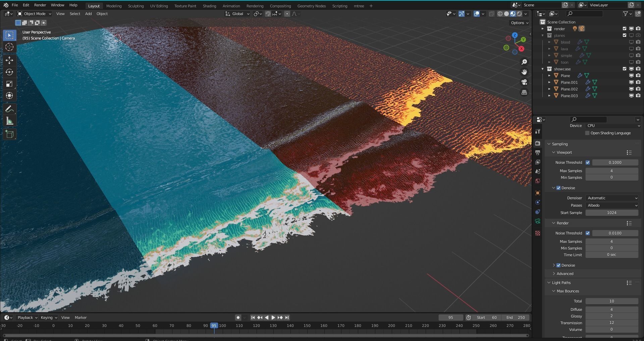Viewport: 644px width, 341px height.
Task: Open the Object properties tab
Action: coord(538,193)
